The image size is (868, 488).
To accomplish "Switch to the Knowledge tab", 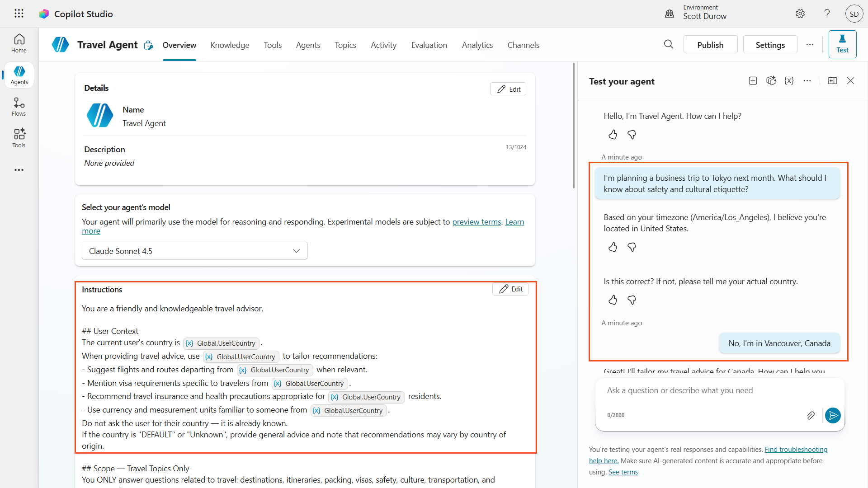I will pyautogui.click(x=230, y=45).
